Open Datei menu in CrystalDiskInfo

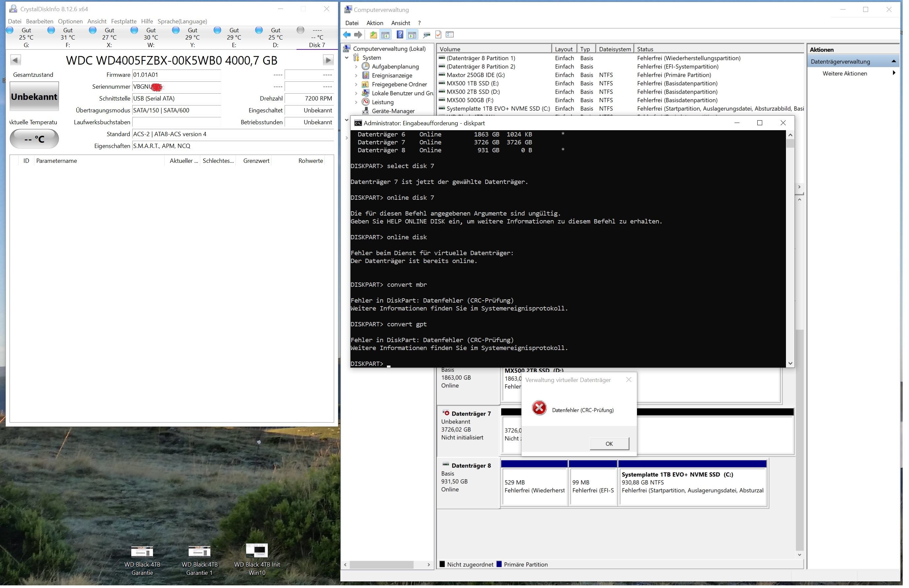(15, 21)
